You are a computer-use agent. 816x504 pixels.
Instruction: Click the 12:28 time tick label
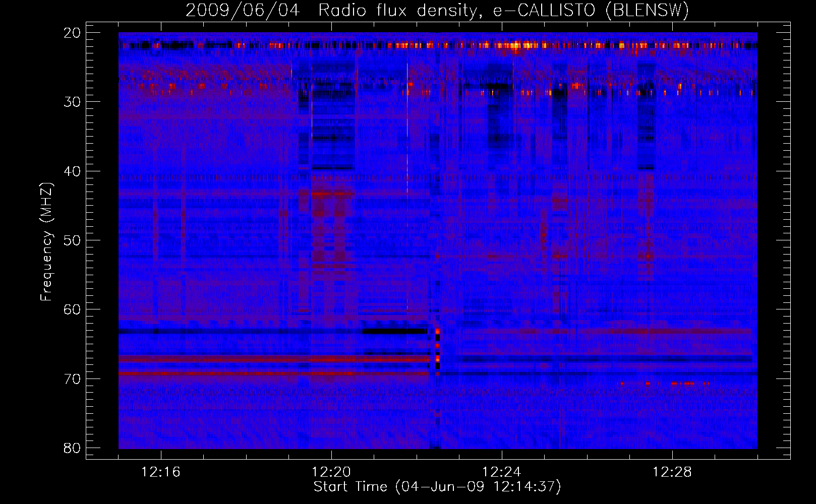tap(672, 472)
